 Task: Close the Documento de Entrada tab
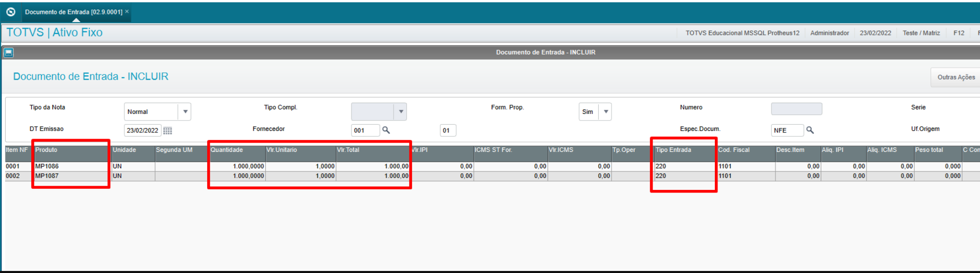click(x=127, y=11)
